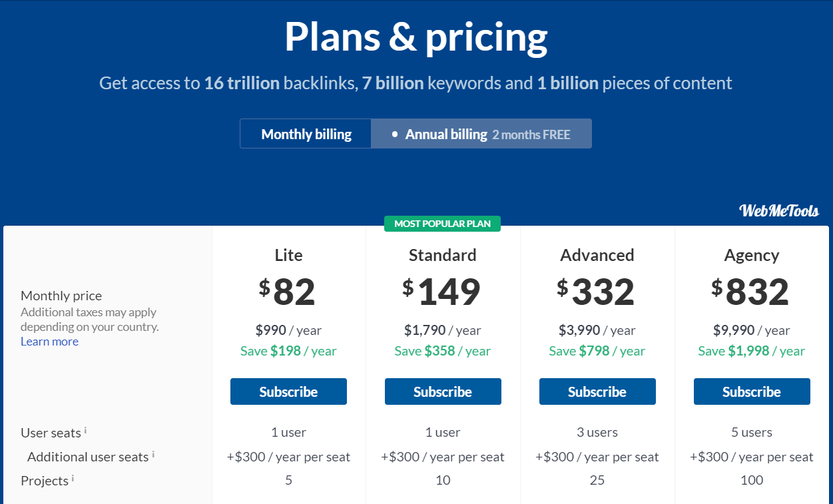Screen dimensions: 833x504
Task: Click the 2 months FREE label
Action: point(531,134)
